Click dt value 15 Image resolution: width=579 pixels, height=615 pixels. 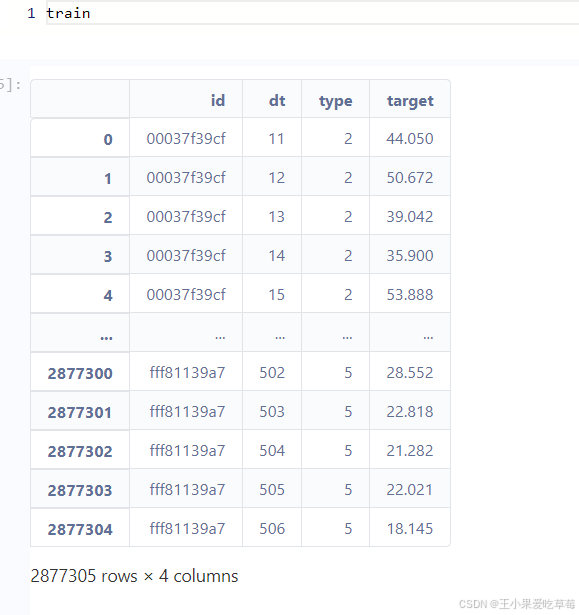tap(277, 295)
